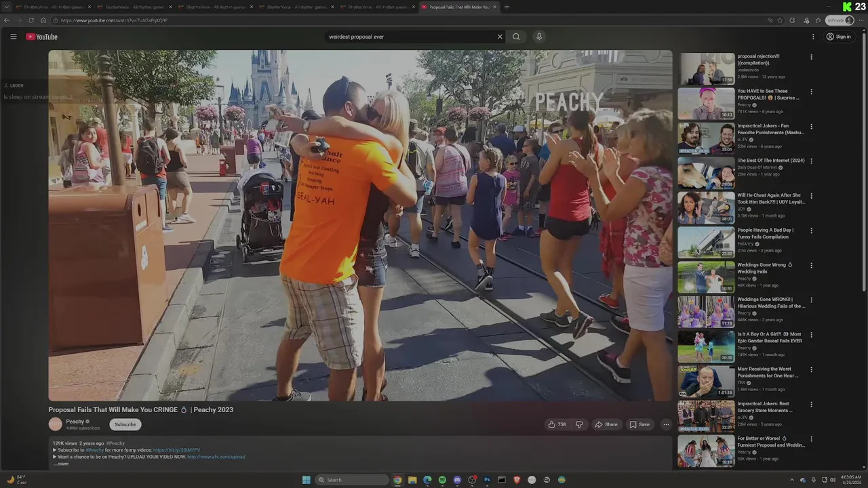Screen dimensions: 868x488
Task: Bookmark this page with star icon
Action: tap(780, 20)
